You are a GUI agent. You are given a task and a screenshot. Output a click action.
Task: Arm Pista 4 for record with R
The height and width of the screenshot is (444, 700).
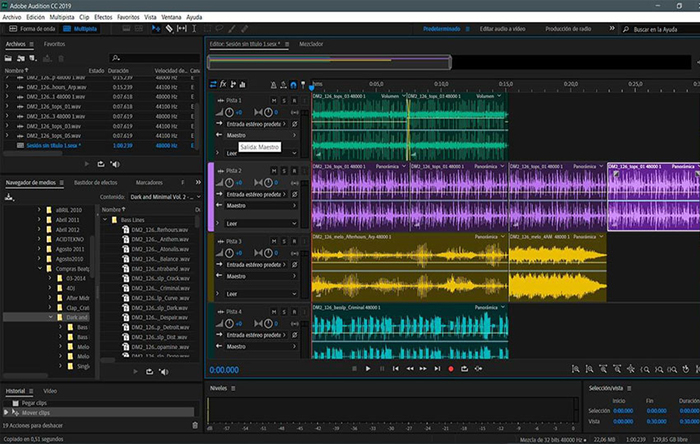tap(294, 312)
